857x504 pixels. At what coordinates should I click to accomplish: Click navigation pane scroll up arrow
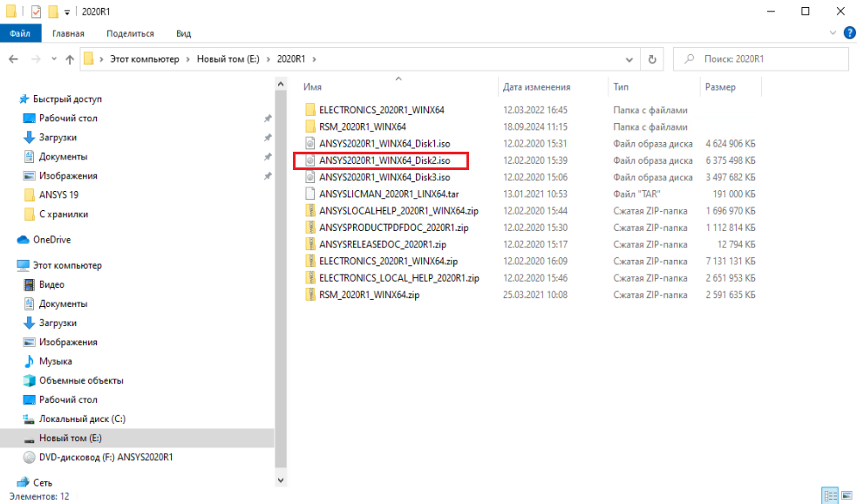tap(281, 85)
